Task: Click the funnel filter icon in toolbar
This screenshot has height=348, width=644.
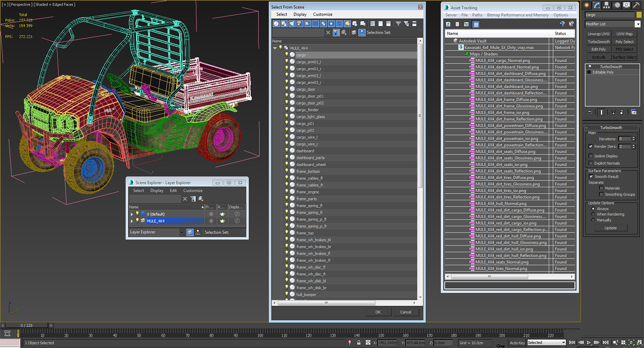Action: coord(398,23)
